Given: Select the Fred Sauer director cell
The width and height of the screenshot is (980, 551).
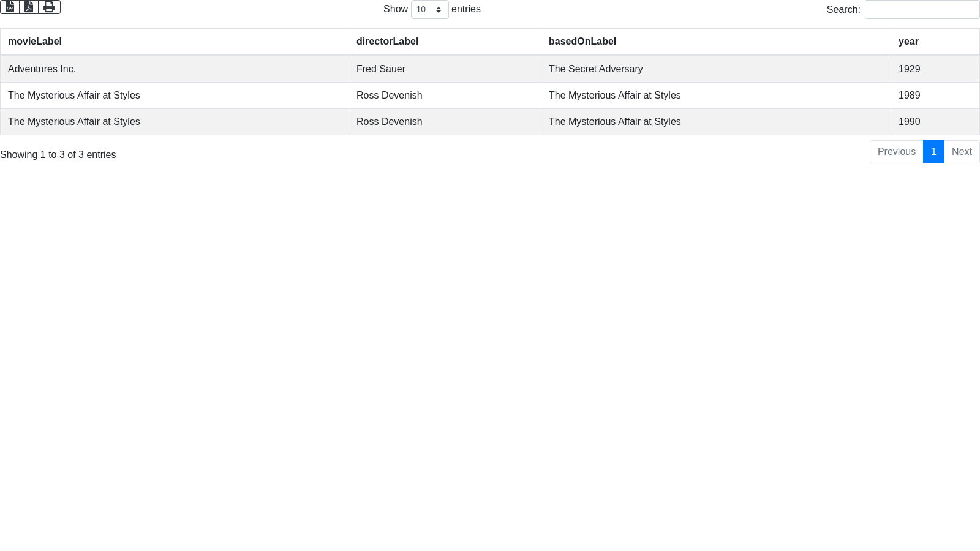Looking at the screenshot, I should pyautogui.click(x=380, y=69).
